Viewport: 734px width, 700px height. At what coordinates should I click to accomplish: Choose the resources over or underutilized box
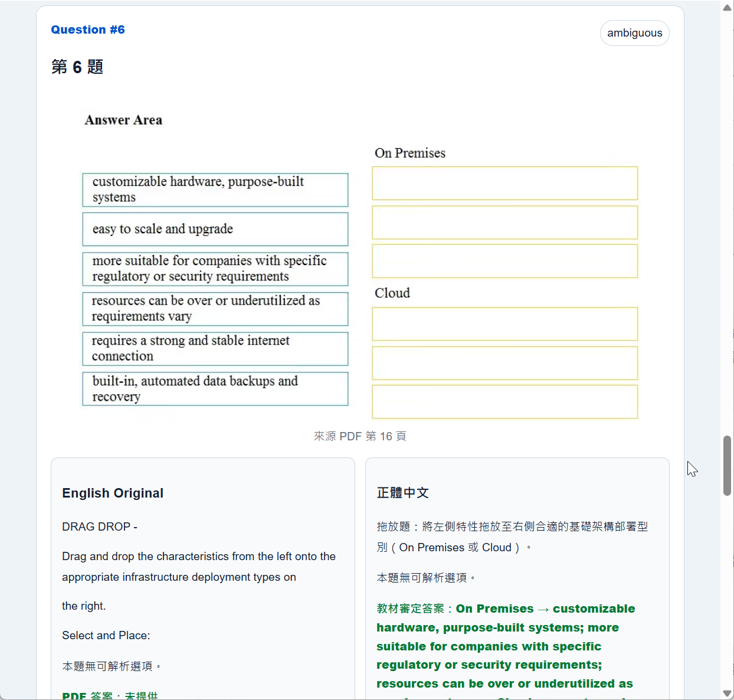(x=215, y=309)
